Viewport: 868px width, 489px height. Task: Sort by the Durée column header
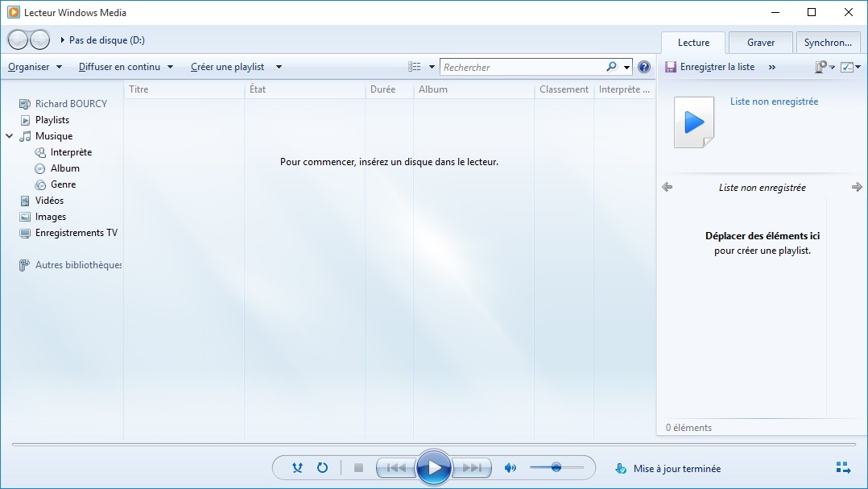click(390, 89)
